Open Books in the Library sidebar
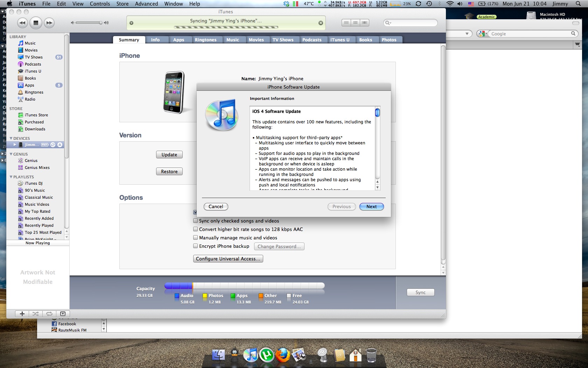This screenshot has height=368, width=588. pos(30,78)
